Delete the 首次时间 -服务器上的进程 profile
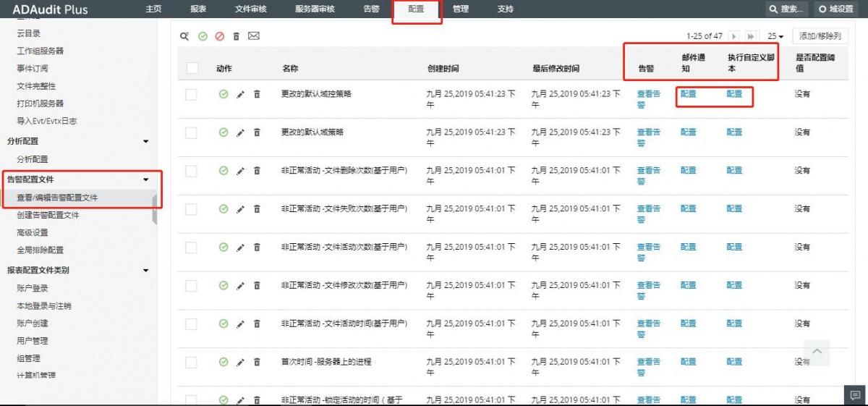868x406 pixels. pos(257,362)
